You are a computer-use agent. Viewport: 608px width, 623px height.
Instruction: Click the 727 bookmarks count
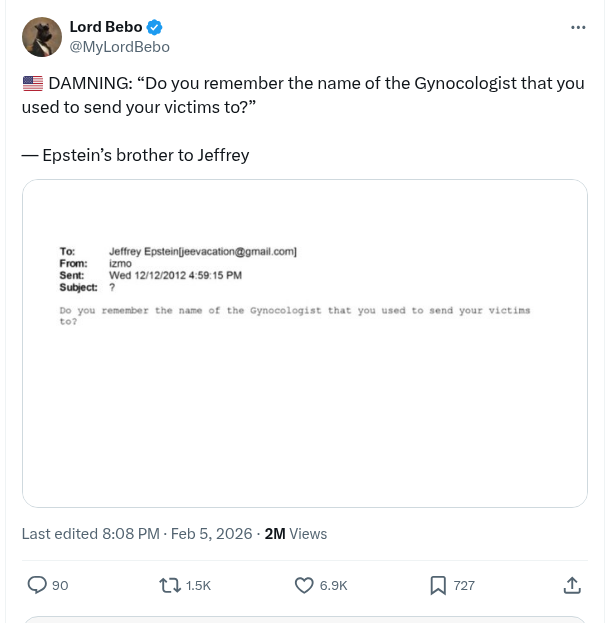pyautogui.click(x=464, y=586)
